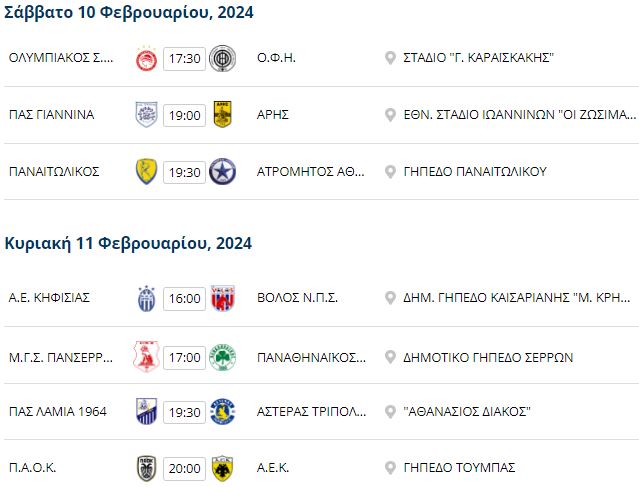639x487 pixels.
Task: Open the 17:30 Olympiacos match time box
Action: coord(185,59)
